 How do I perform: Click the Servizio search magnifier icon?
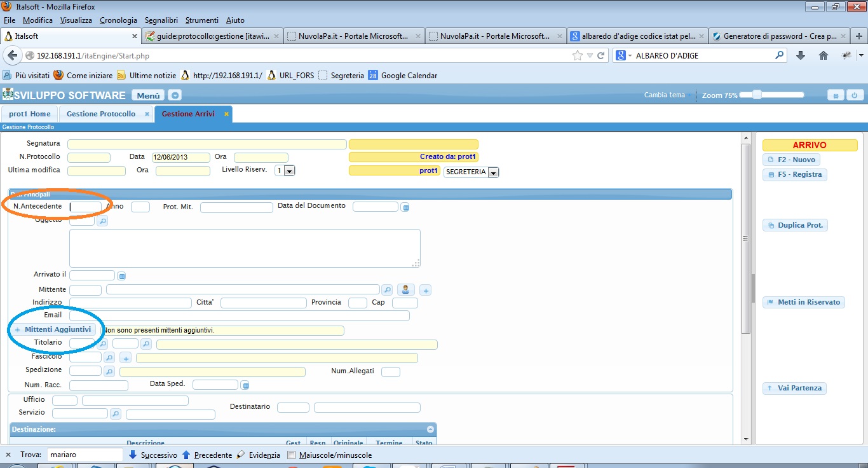tap(115, 414)
